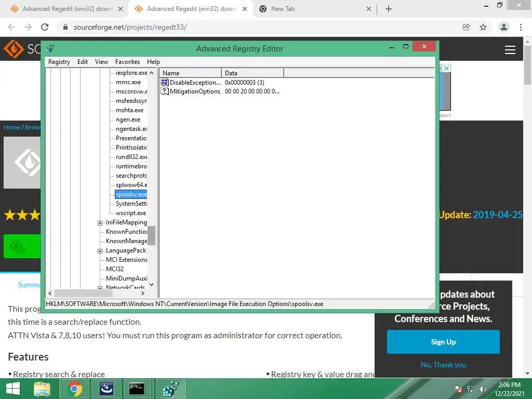Open the Chrome profile icon
532x399 pixels.
504,27
